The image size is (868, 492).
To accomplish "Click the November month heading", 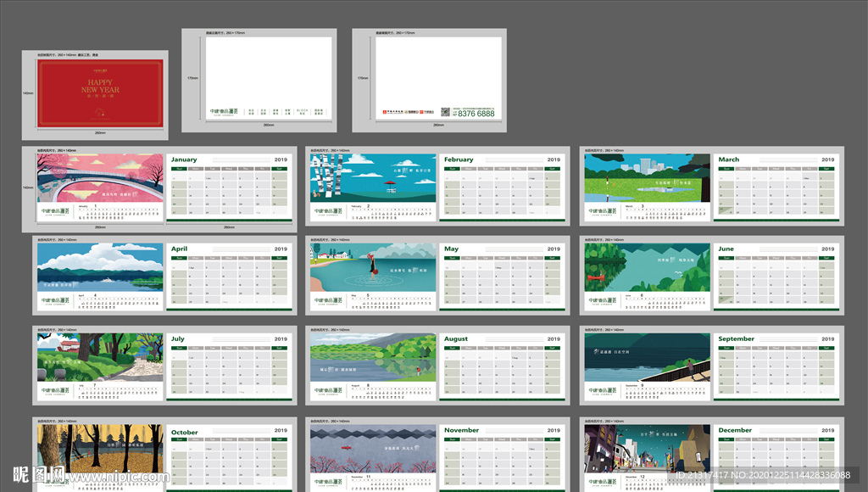I will tap(461, 431).
